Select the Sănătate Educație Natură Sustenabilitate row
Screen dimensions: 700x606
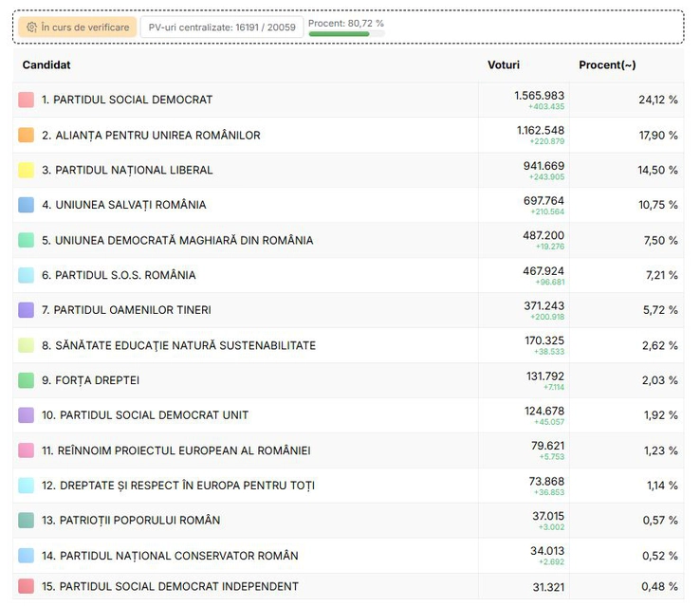click(178, 346)
